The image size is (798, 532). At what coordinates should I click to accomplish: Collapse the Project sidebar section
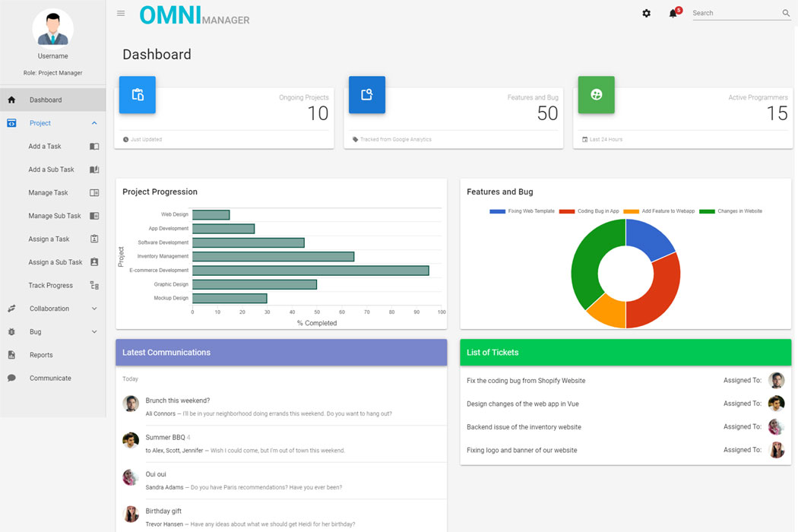[x=94, y=123]
